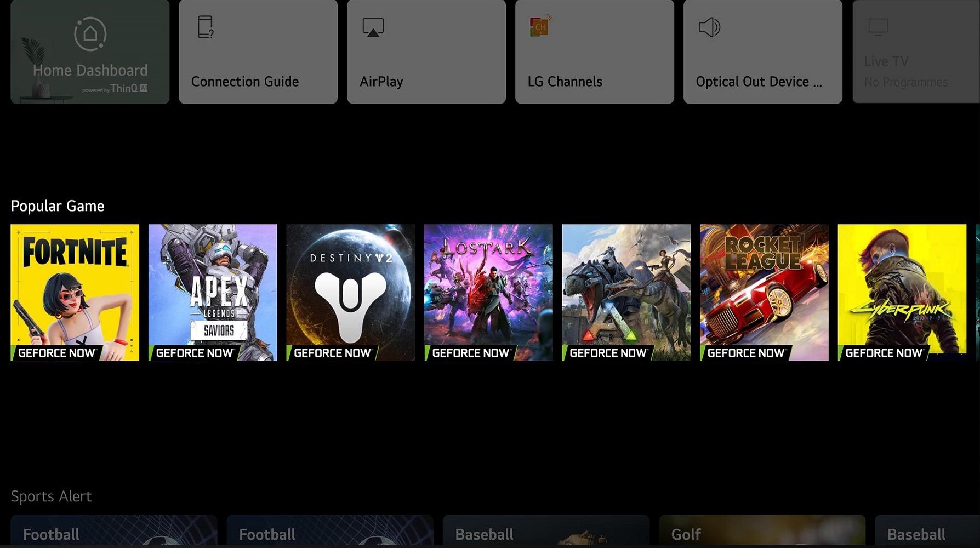Image resolution: width=980 pixels, height=548 pixels.
Task: Click the No Programmes text
Action: point(905,82)
